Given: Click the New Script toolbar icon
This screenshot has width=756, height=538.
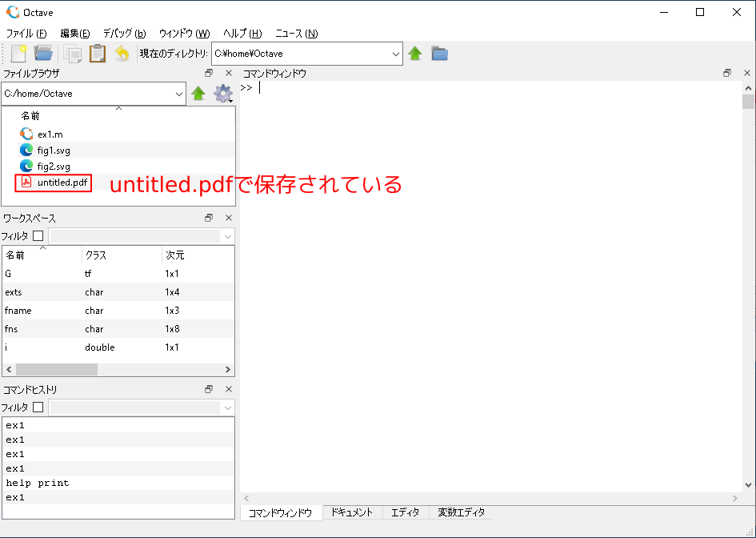Looking at the screenshot, I should coord(18,54).
